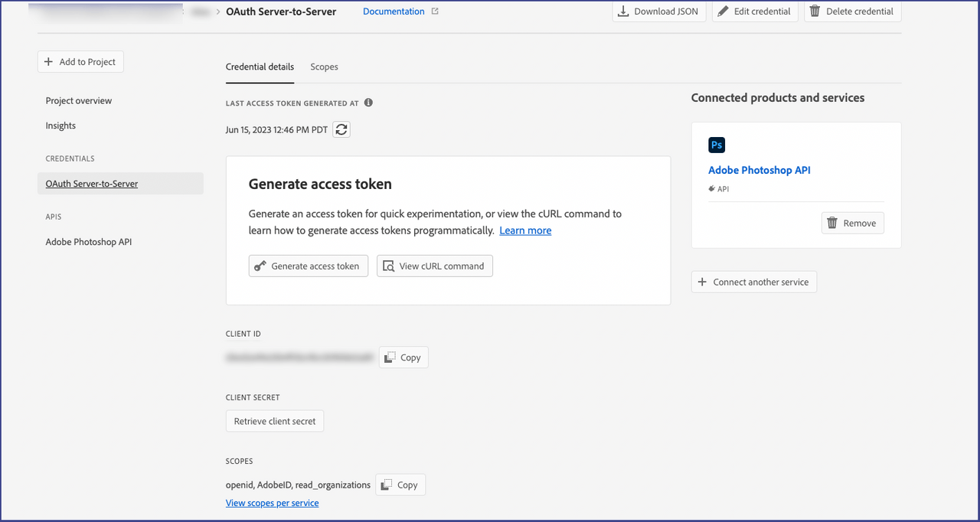Click Edit credential button

point(755,11)
